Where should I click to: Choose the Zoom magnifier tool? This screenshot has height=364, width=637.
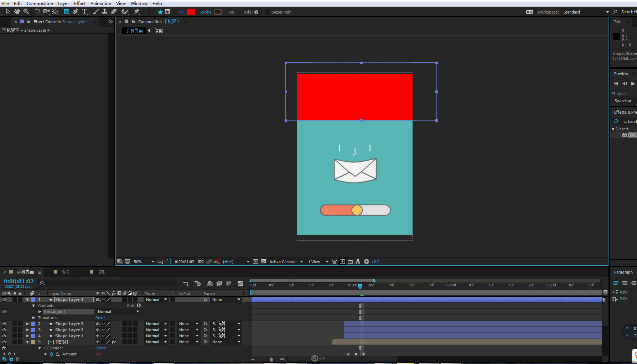pyautogui.click(x=26, y=12)
